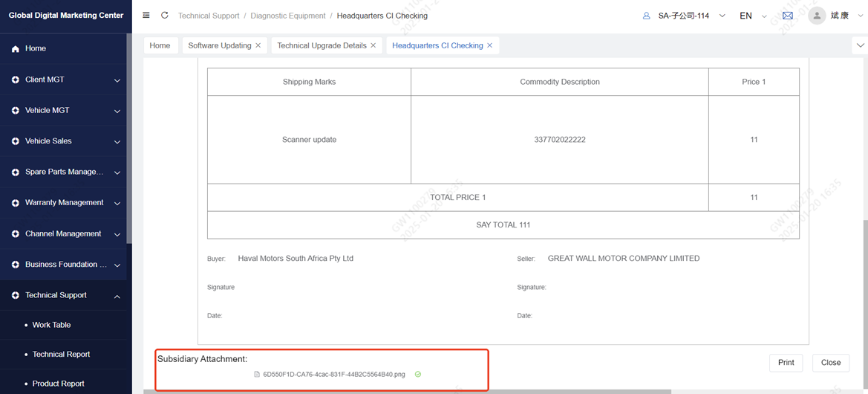The width and height of the screenshot is (868, 394).
Task: Open the EN language dropdown
Action: pos(752,16)
